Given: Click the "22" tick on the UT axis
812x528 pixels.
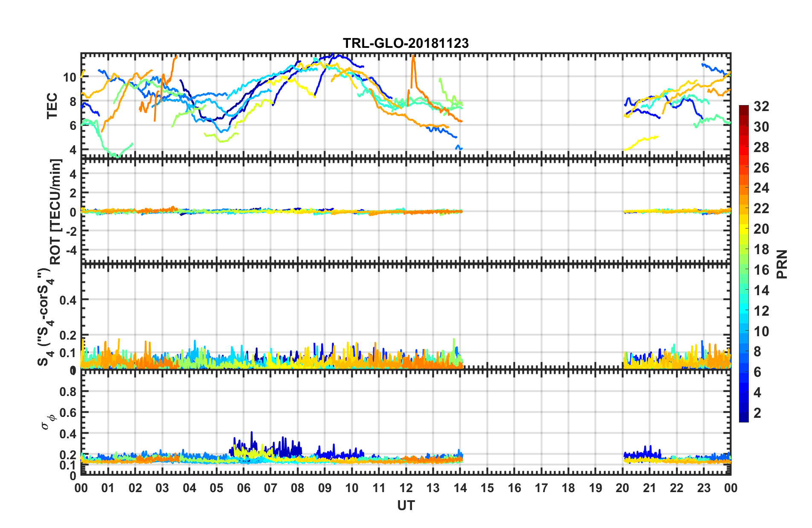Looking at the screenshot, I should (x=677, y=488).
